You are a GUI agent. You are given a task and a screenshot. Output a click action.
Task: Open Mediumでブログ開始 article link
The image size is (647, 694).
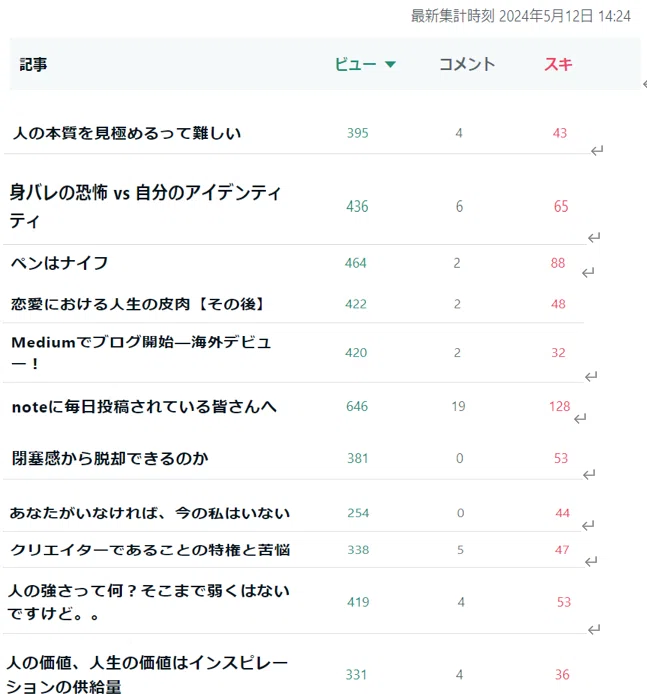point(141,352)
